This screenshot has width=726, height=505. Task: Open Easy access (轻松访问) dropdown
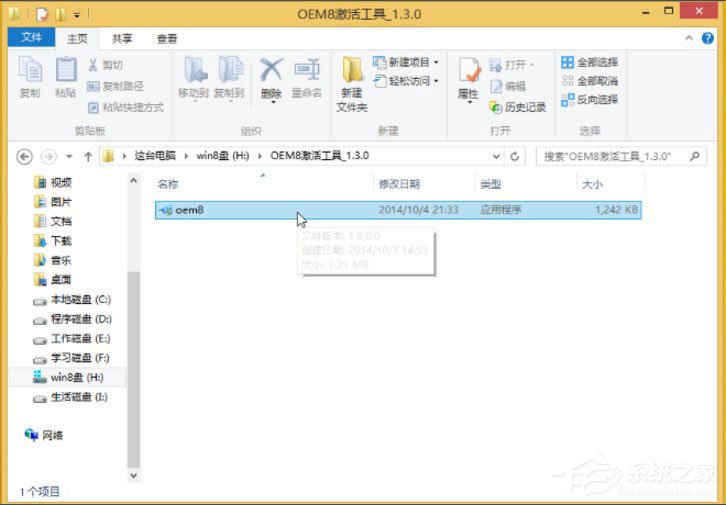406,81
